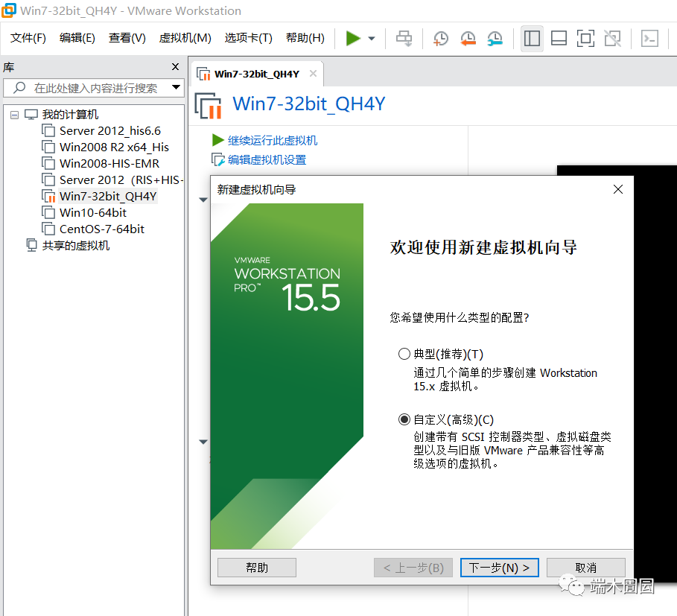Select the 典型(推荐)(T) radio option

coord(404,354)
